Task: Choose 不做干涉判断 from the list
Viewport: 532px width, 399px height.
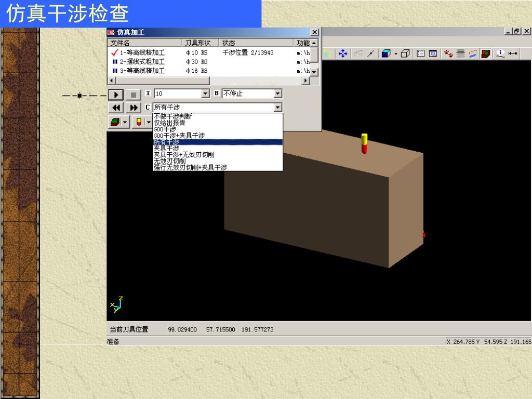Action: click(173, 116)
